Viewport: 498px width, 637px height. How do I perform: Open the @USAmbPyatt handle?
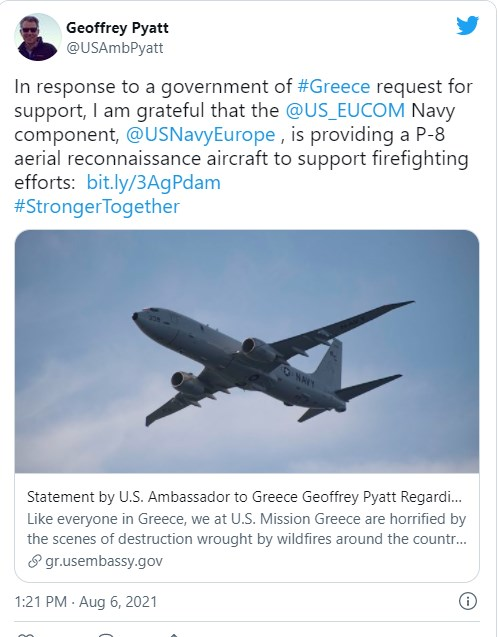[x=115, y=48]
